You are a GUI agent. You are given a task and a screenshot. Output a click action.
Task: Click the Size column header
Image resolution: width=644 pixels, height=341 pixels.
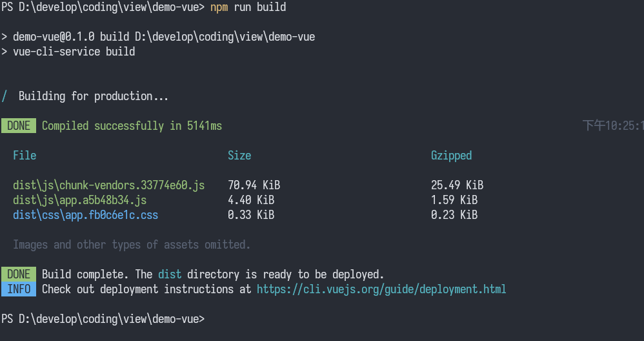(x=239, y=155)
